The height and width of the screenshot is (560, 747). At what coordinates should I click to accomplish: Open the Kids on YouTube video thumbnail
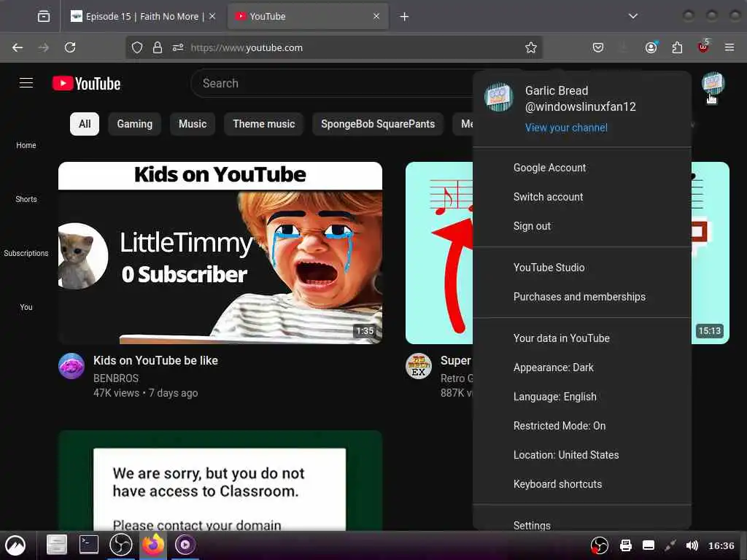220,253
